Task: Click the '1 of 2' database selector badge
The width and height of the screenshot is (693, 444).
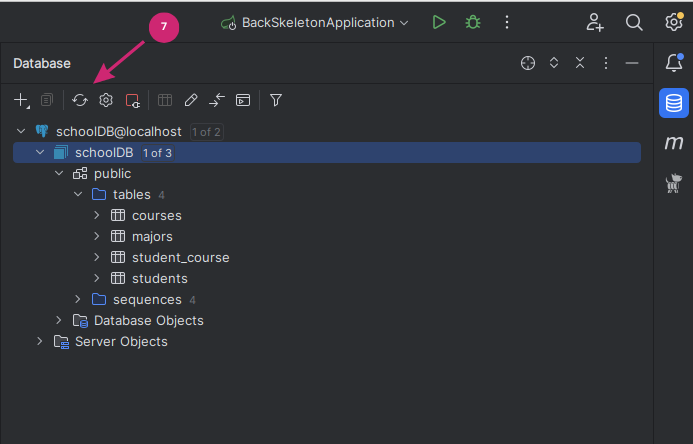Action: point(206,132)
